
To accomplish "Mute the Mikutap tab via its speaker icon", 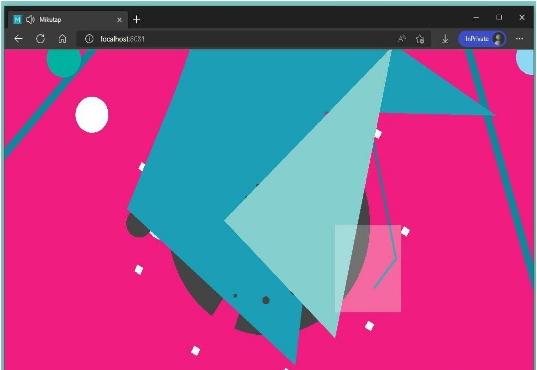I will (x=30, y=20).
